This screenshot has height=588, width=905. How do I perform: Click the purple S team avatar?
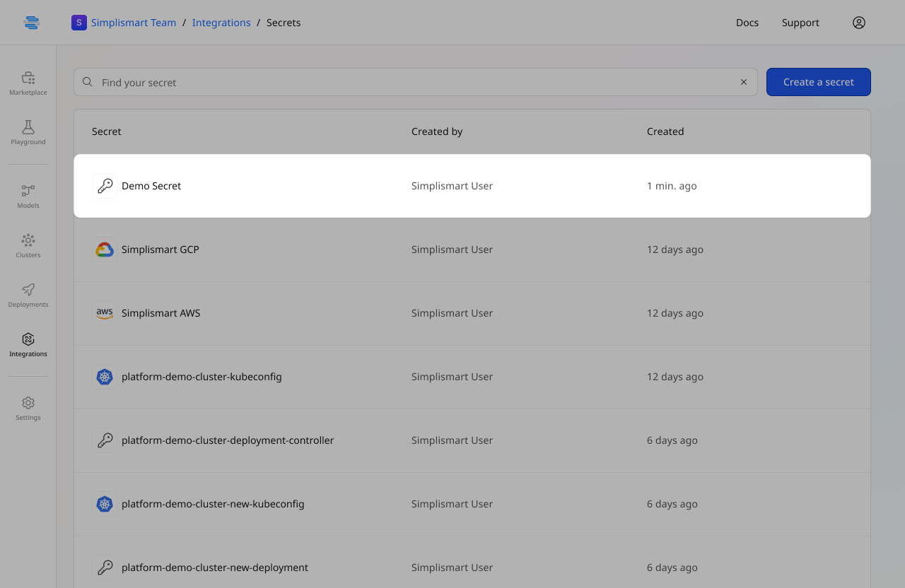coord(79,23)
